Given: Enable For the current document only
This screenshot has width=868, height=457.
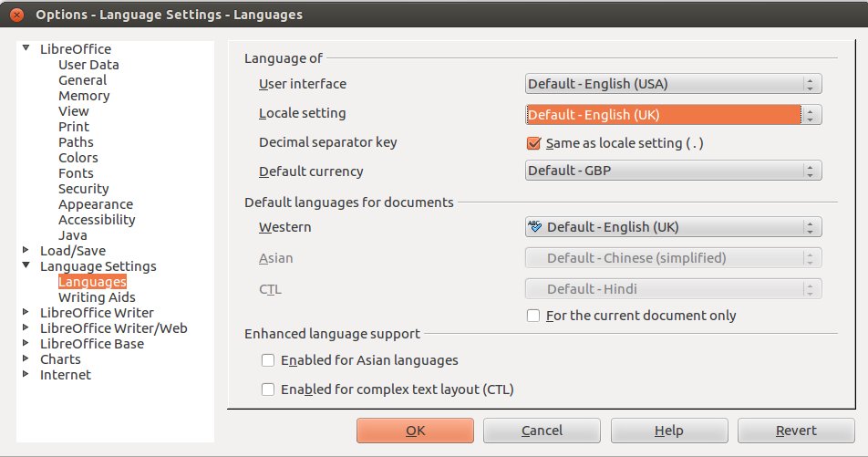Looking at the screenshot, I should coord(534,316).
